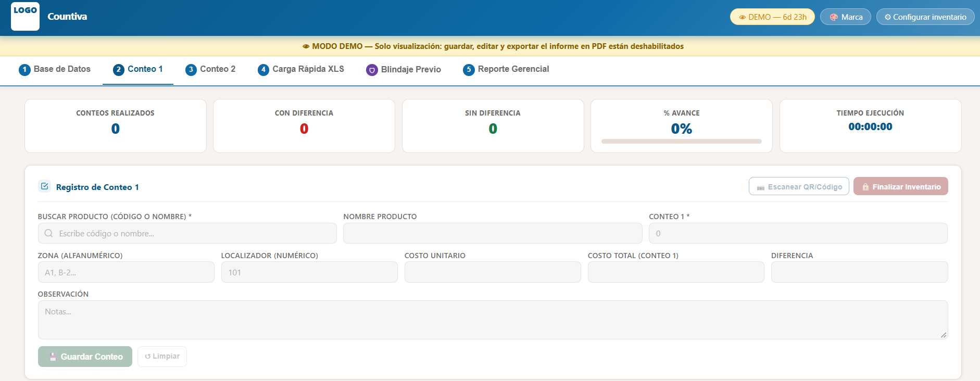Viewport: 980px width, 381px height.
Task: Click the % Avance progress bar
Action: click(x=682, y=141)
